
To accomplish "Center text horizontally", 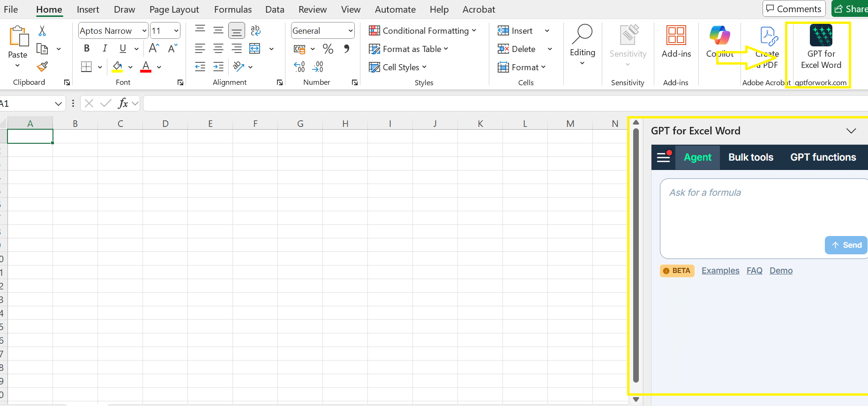I will click(218, 48).
